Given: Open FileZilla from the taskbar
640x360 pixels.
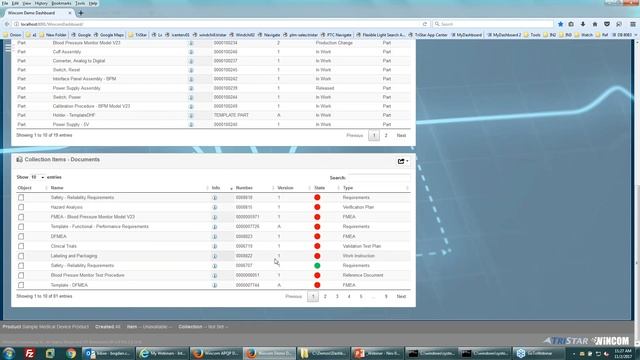Looking at the screenshot, I should pyautogui.click(x=29, y=353).
